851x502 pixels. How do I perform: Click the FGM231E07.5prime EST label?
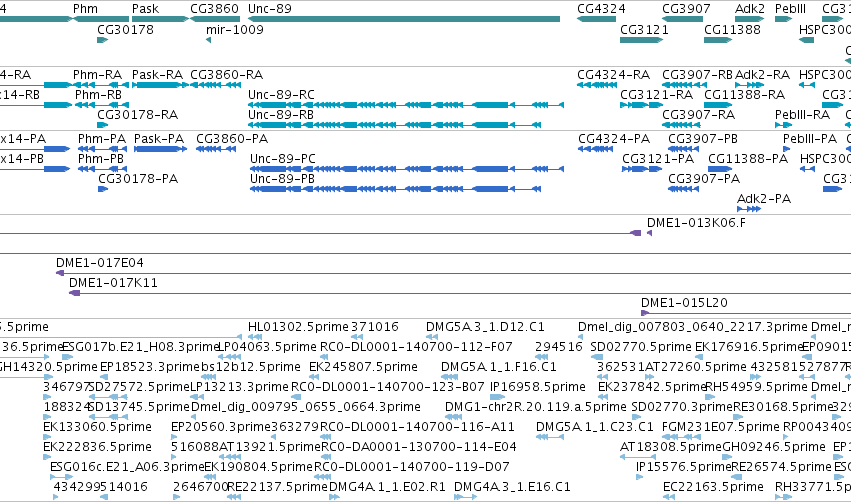(720, 427)
